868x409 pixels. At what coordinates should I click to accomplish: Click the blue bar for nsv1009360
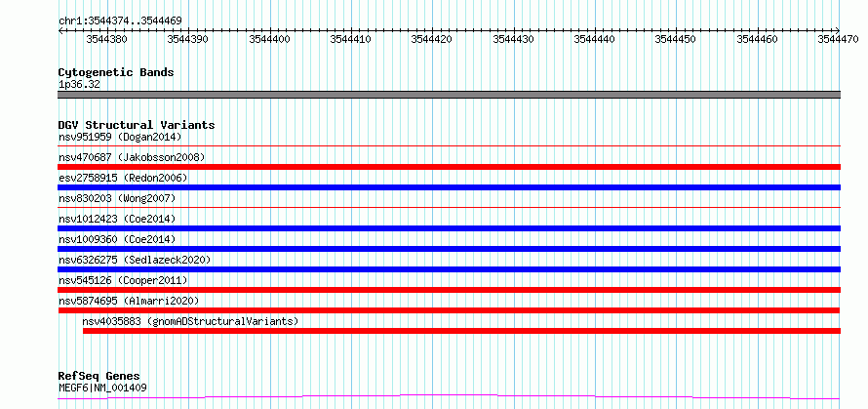click(449, 249)
